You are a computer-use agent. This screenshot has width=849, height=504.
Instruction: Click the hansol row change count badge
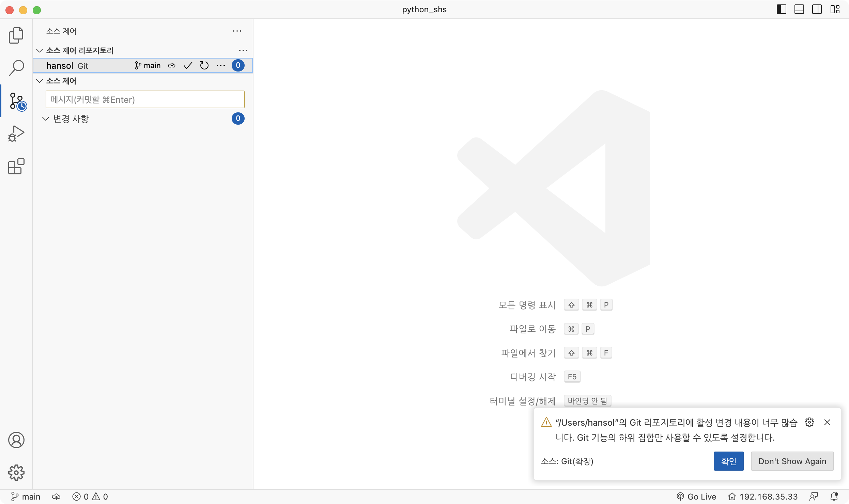click(x=238, y=65)
